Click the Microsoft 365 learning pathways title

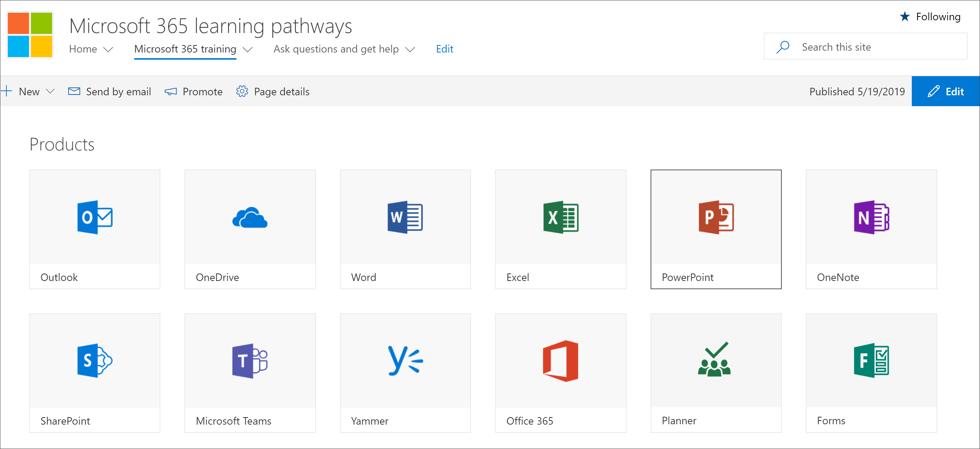click(x=210, y=26)
